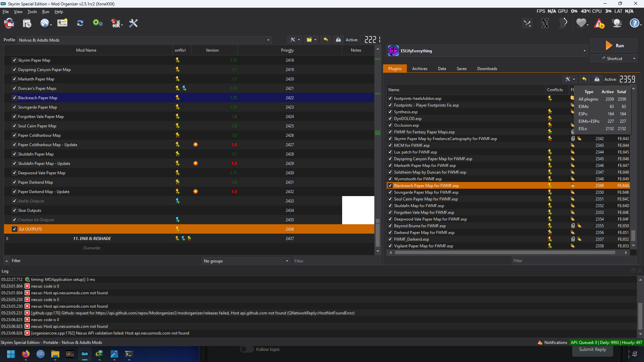Toggle the Deepwood Vale Paper Map checkbox
644x362 pixels.
point(14,173)
